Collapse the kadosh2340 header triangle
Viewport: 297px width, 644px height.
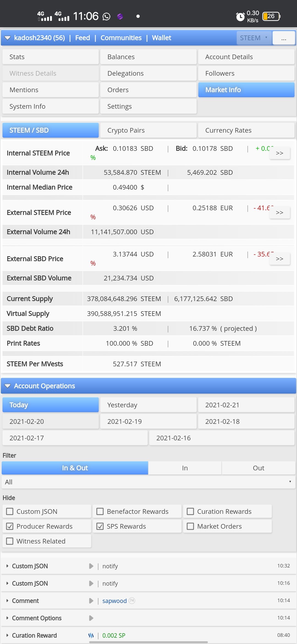tap(7, 38)
